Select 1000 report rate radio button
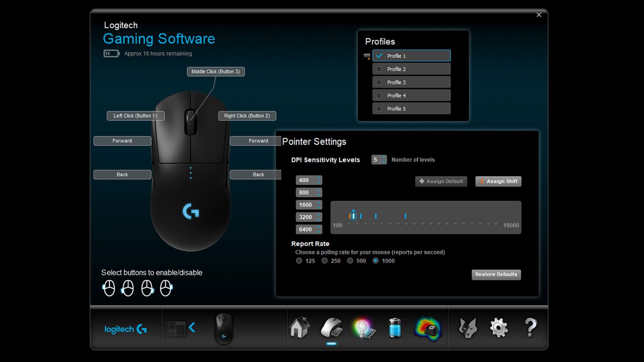Viewport: 644px width, 362px height. pos(376,261)
